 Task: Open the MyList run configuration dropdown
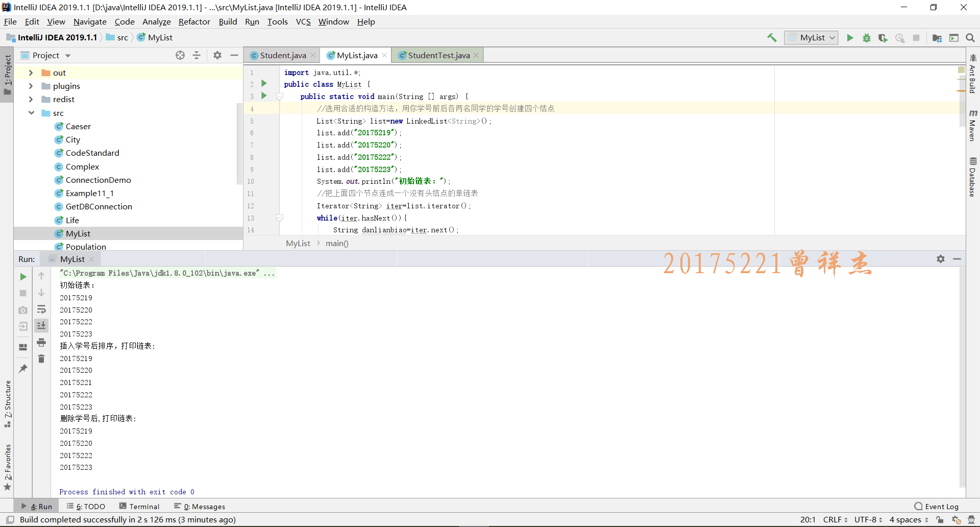[811, 38]
